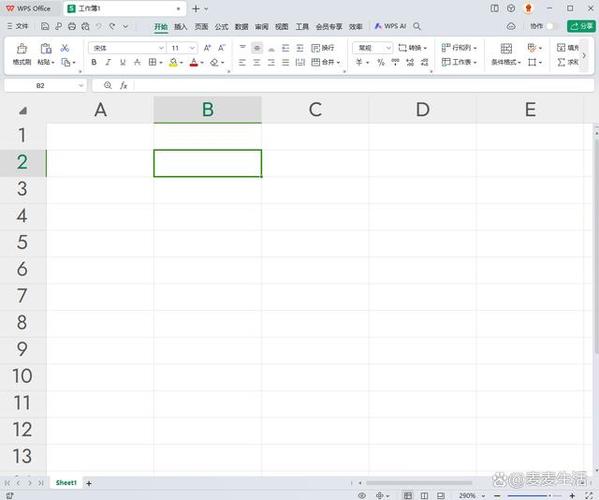Click the green Share button
This screenshot has width=599, height=500.
click(x=581, y=26)
